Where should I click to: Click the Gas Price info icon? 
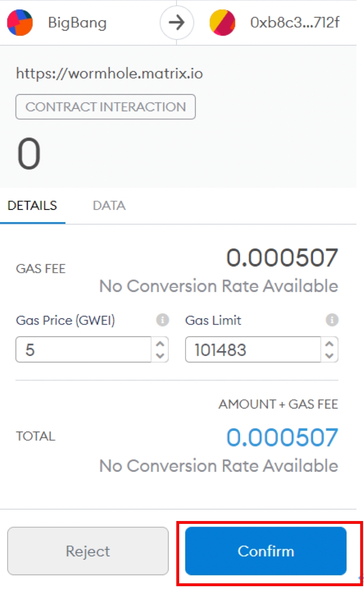pos(162,320)
